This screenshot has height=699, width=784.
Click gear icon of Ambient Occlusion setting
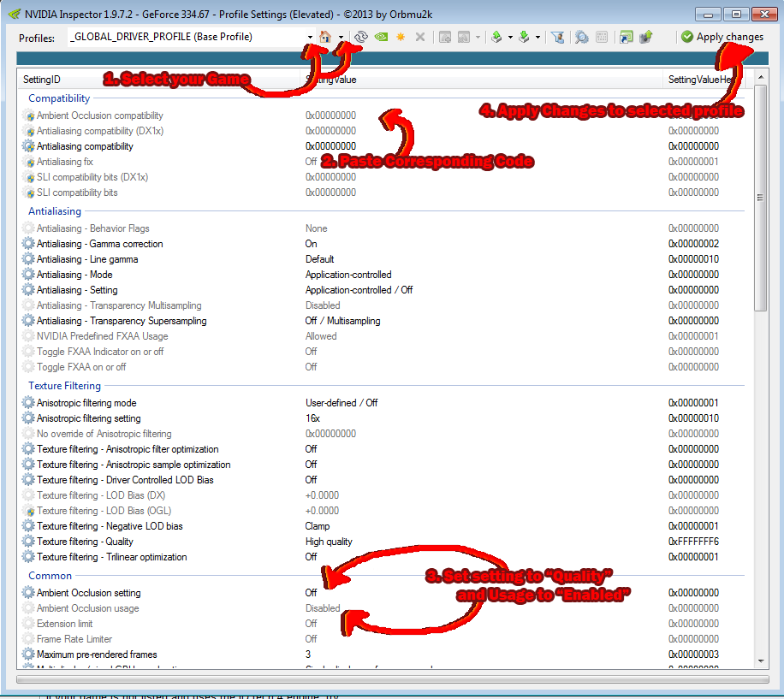point(28,592)
